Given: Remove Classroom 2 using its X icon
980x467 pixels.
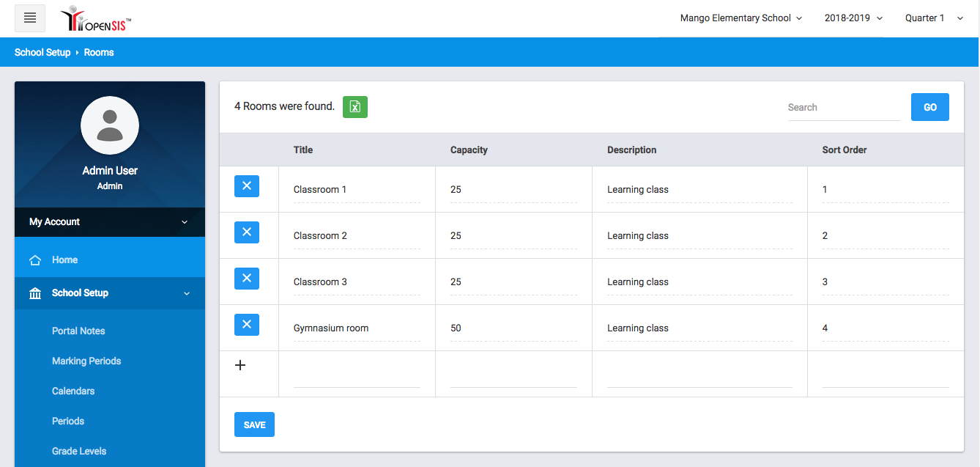Looking at the screenshot, I should coord(247,232).
